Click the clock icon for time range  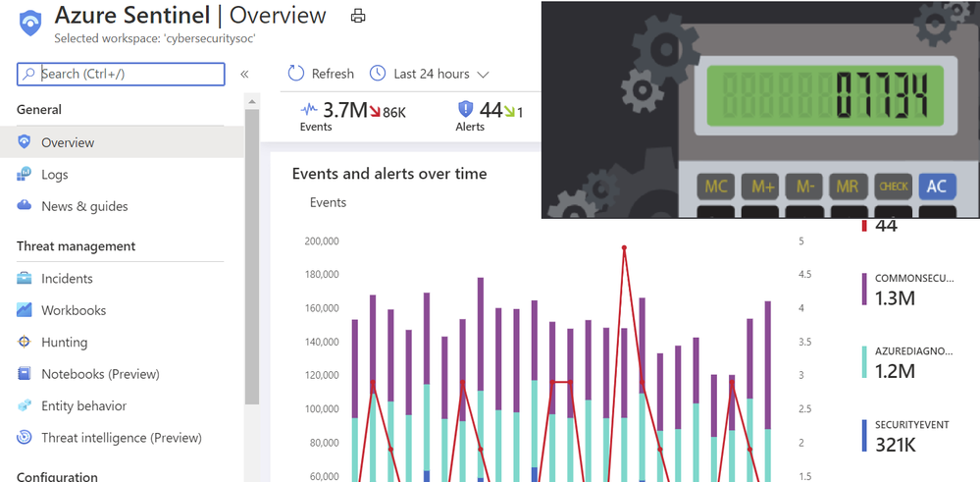point(378,74)
